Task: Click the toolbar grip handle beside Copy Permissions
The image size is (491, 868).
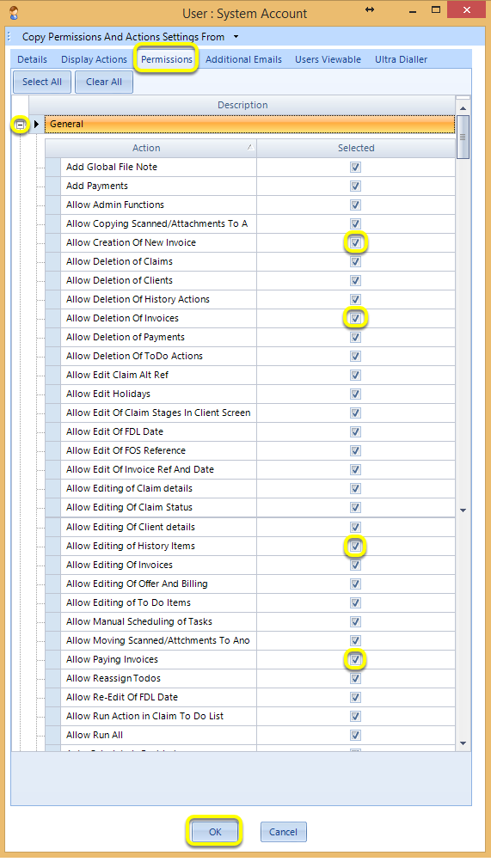Action: point(9,37)
